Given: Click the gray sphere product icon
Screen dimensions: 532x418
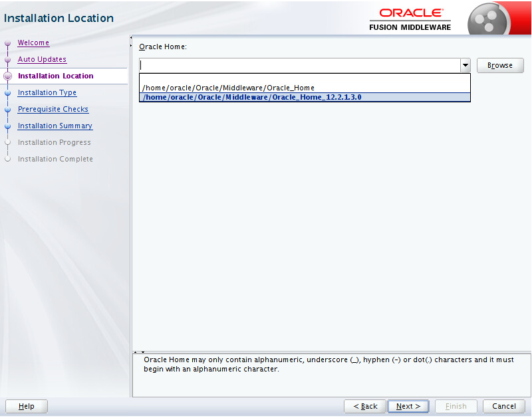Looking at the screenshot, I should 489,20.
